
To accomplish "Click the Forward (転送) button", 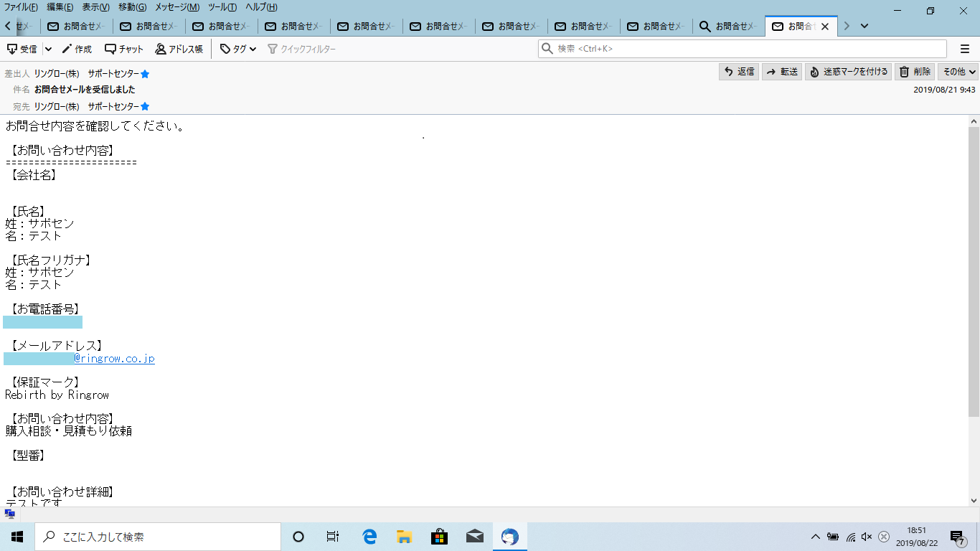I will point(782,72).
